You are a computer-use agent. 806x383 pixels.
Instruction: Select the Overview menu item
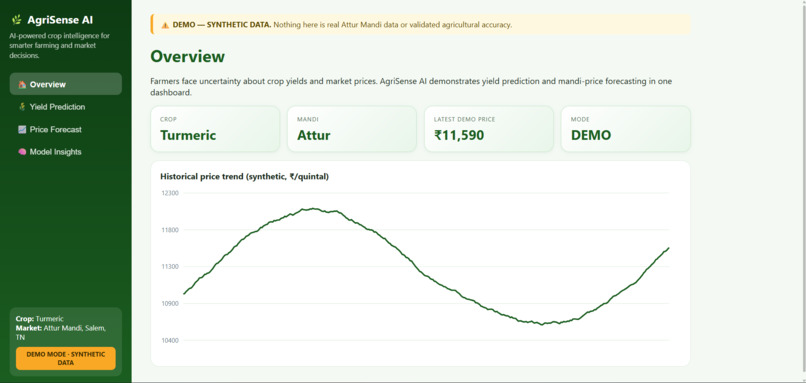[66, 84]
